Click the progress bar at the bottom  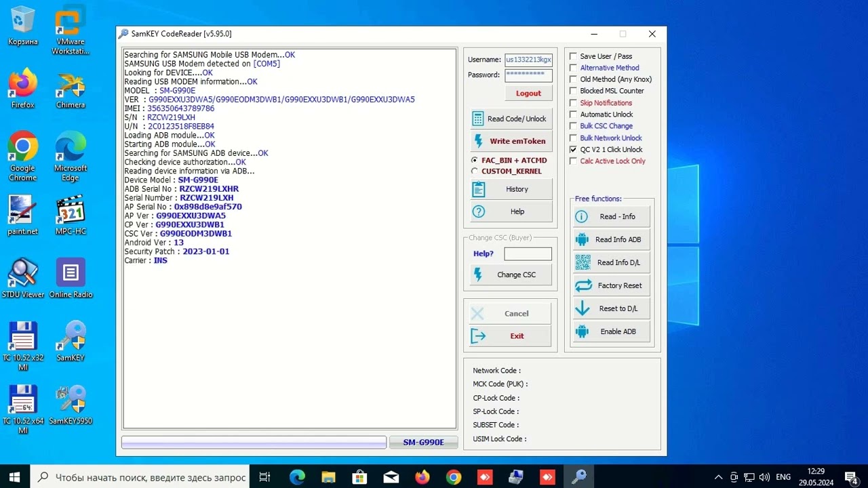pyautogui.click(x=254, y=442)
